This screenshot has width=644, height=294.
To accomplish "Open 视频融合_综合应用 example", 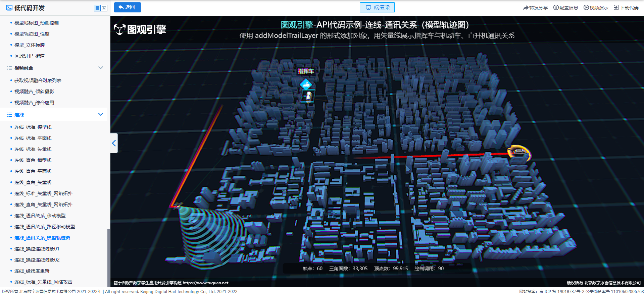I will point(34,103).
